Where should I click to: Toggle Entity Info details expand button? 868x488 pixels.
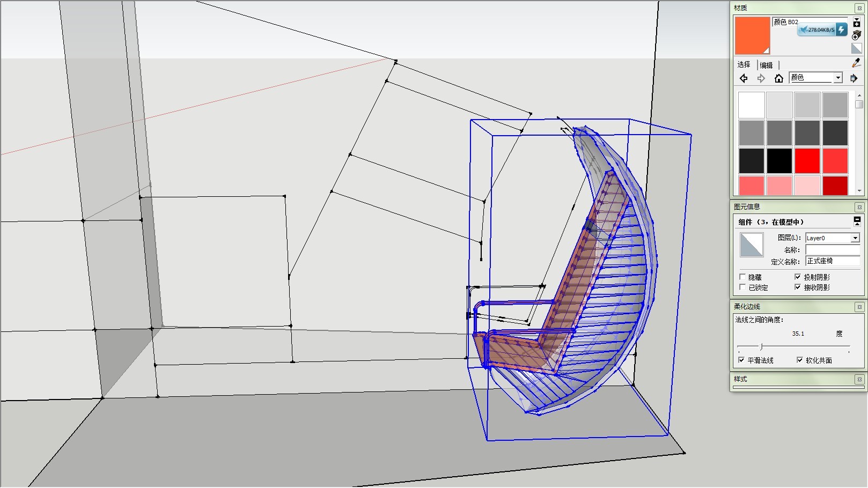pos(857,221)
